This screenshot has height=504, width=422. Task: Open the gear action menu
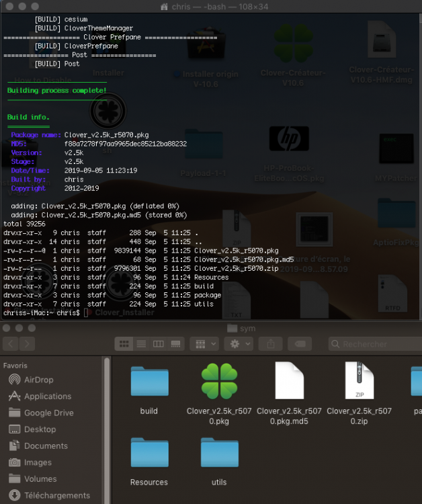coord(239,344)
